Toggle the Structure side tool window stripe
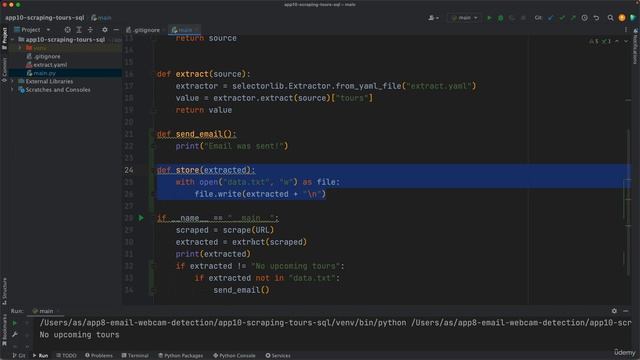Image resolution: width=640 pixels, height=360 pixels. (4, 291)
